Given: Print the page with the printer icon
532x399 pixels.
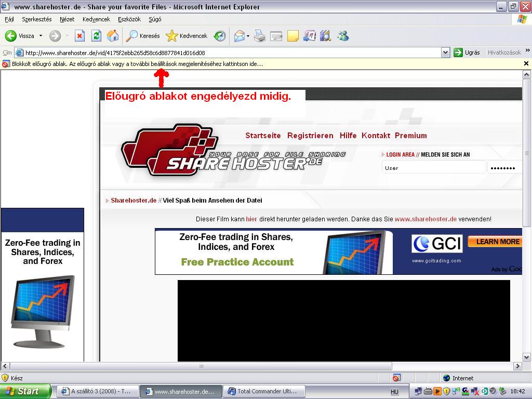Looking at the screenshot, I should pos(260,36).
